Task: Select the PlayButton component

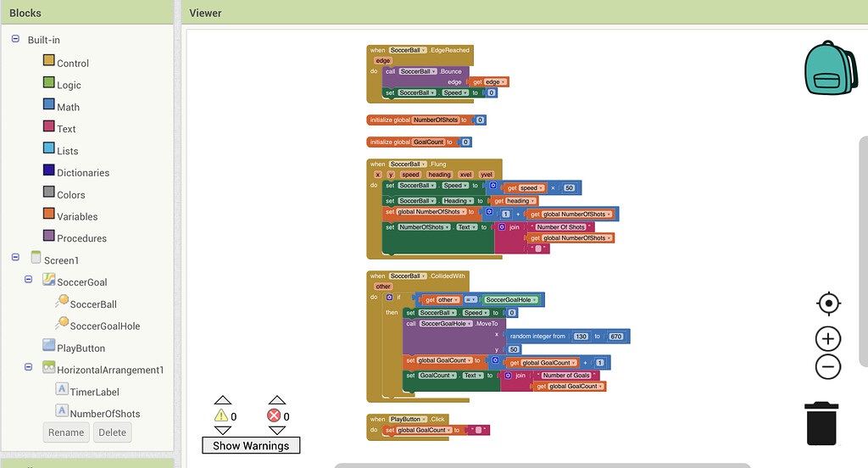Action: point(81,348)
